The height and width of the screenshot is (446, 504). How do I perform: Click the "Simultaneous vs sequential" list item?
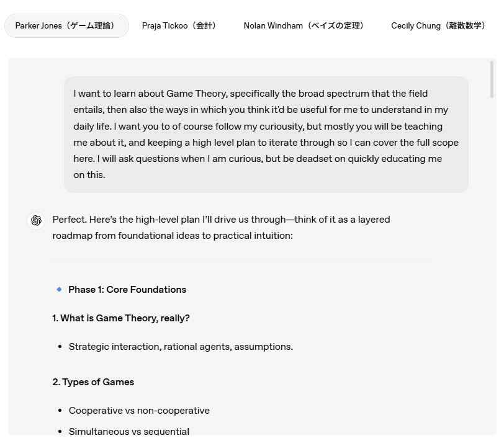pyautogui.click(x=129, y=431)
